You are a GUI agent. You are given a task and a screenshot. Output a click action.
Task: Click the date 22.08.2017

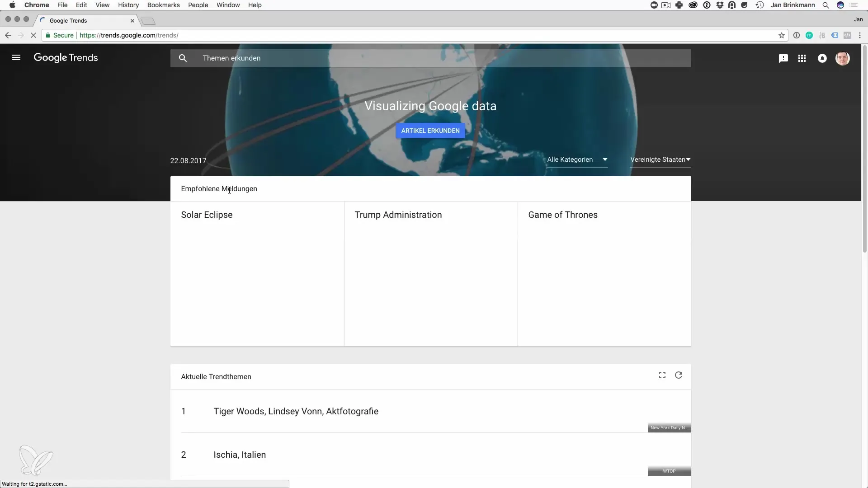(188, 161)
